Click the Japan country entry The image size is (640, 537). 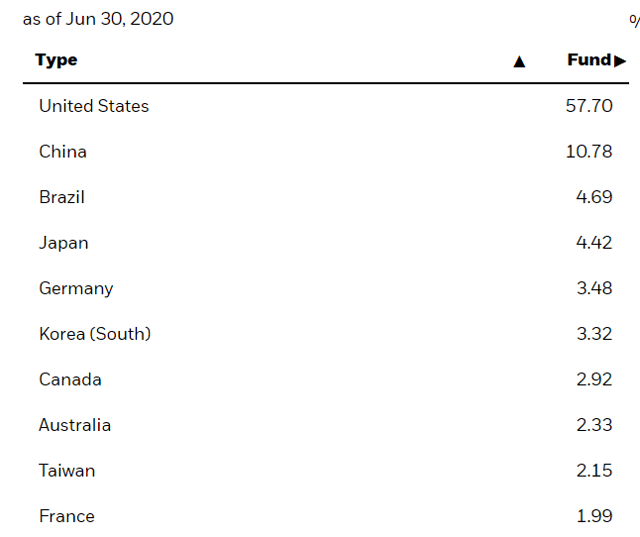pyautogui.click(x=64, y=243)
